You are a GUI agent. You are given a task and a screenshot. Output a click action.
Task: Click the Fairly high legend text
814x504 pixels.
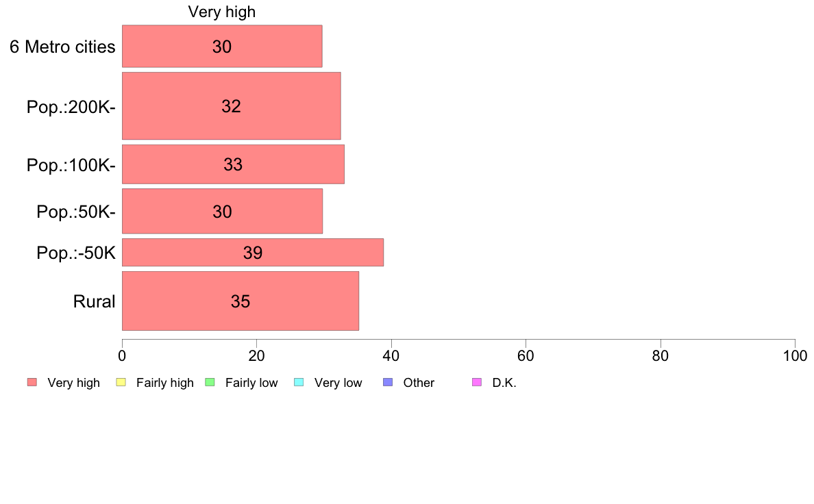164,383
